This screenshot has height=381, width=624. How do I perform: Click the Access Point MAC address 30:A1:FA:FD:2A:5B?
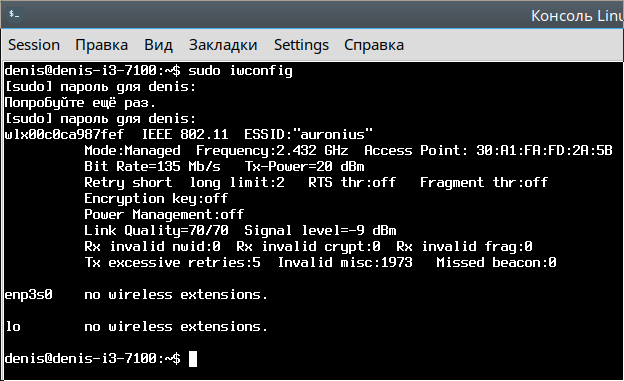tap(544, 150)
